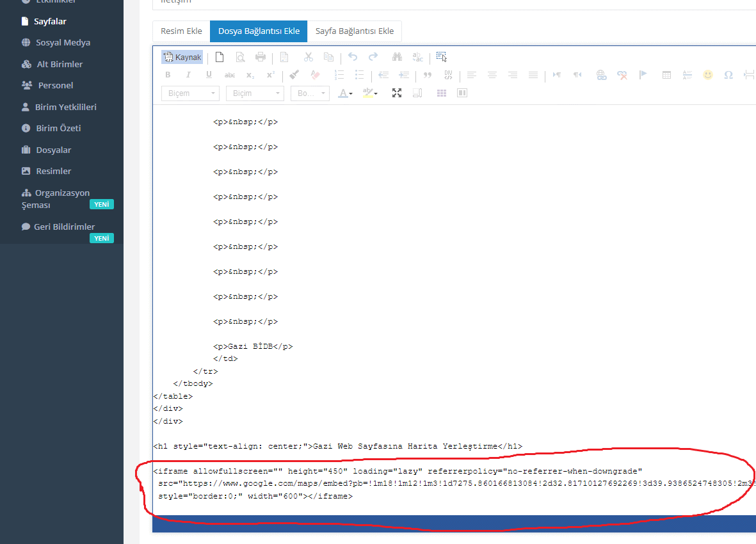Open the Biçim format dropdown
The width and height of the screenshot is (756, 544).
255,93
